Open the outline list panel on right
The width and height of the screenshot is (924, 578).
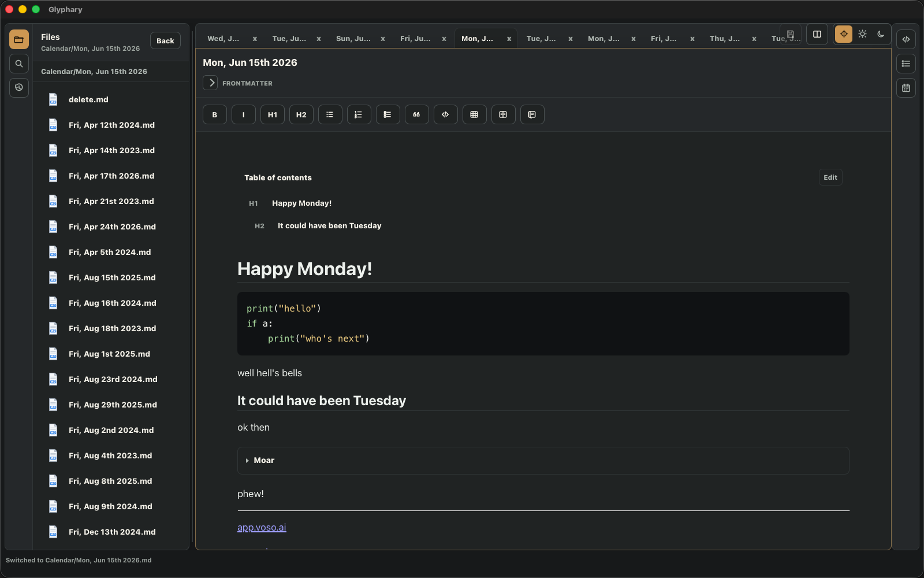(906, 64)
